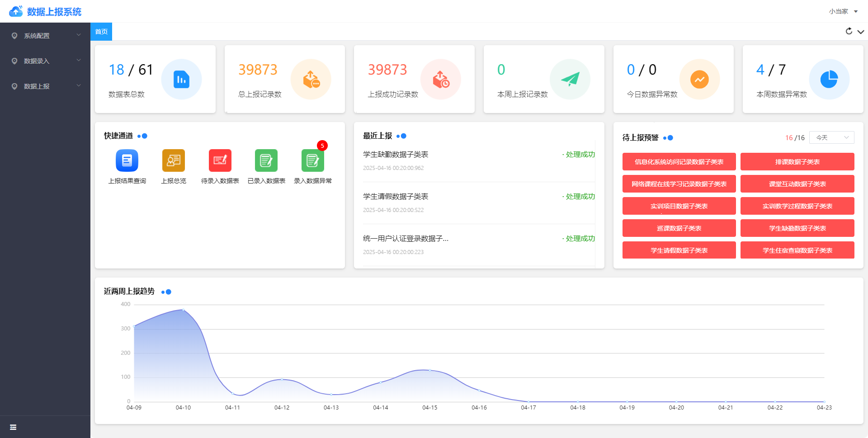Click 网络课程在线学习记录数据子类表 button
The image size is (868, 438).
point(679,184)
